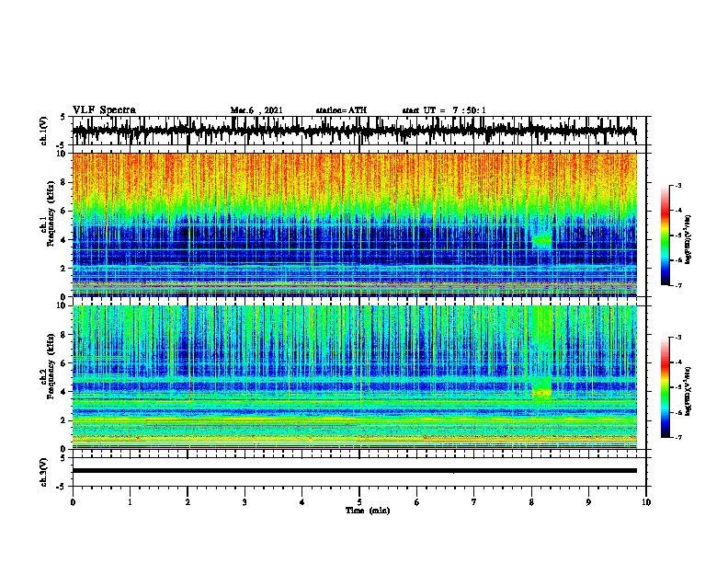The image size is (728, 563).
Task: Click the "VLF Spectra" plot title
Action: [x=104, y=110]
